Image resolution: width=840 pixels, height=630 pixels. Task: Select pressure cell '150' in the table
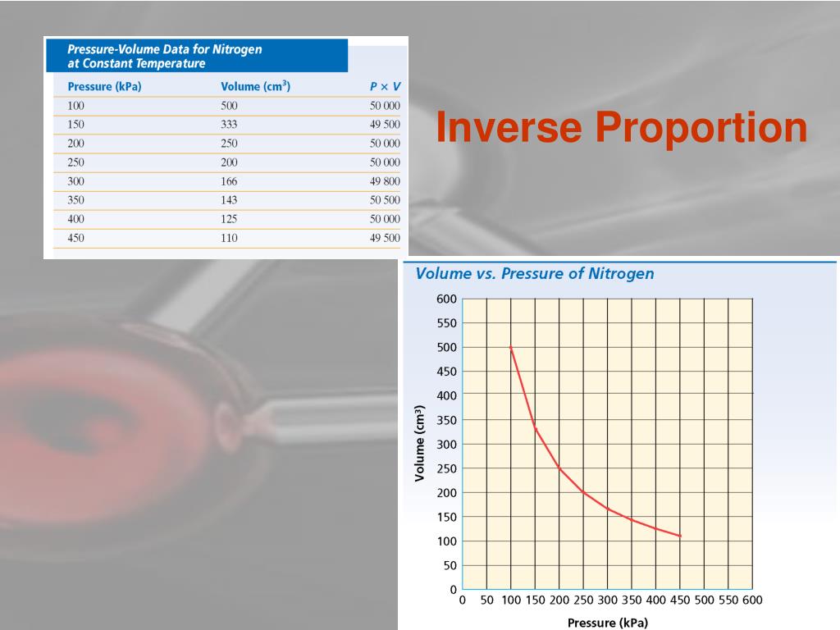[x=75, y=125]
